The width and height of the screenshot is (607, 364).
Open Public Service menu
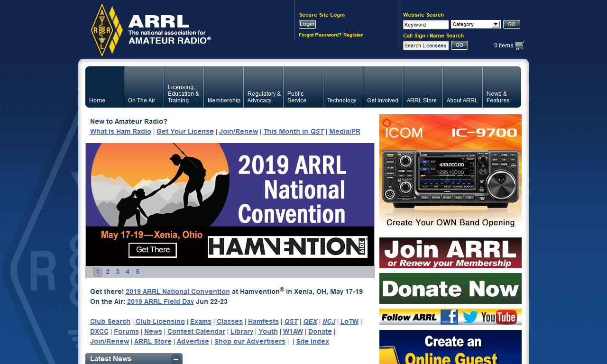click(x=303, y=87)
